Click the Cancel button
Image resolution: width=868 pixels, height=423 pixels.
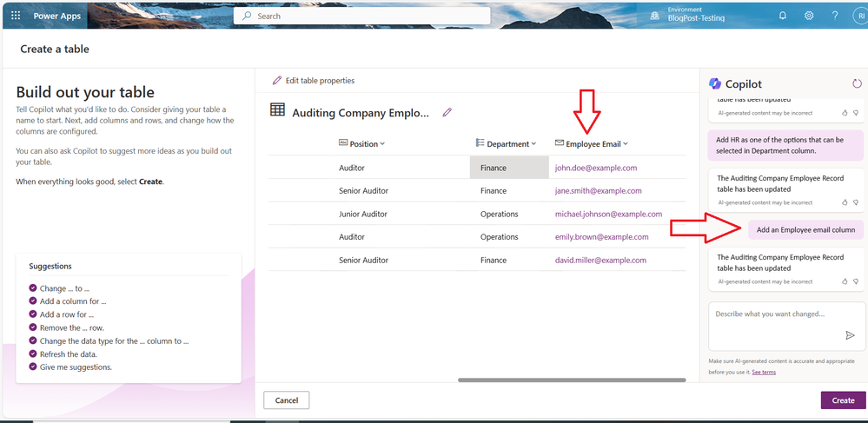click(x=286, y=400)
